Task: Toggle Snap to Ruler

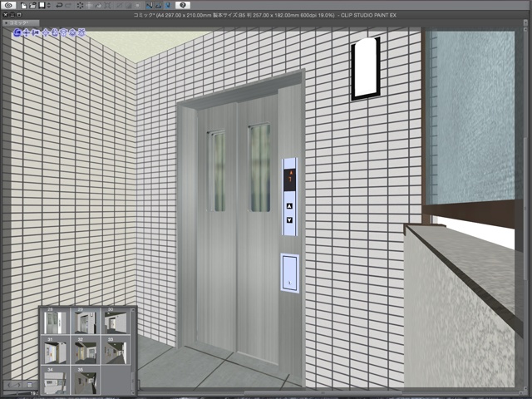Action: (150, 6)
